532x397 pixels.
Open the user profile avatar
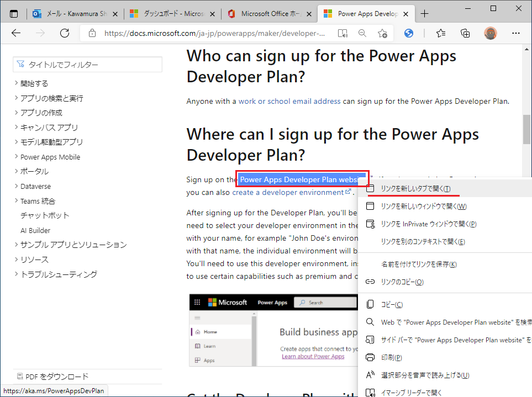coord(490,33)
